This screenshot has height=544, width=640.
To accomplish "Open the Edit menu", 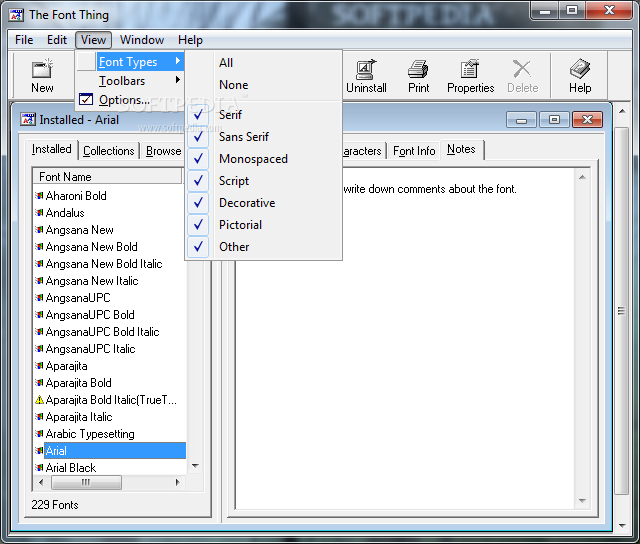I will [57, 40].
